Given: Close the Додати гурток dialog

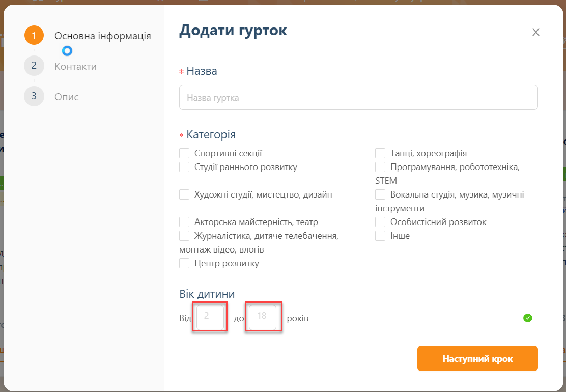Looking at the screenshot, I should (535, 32).
